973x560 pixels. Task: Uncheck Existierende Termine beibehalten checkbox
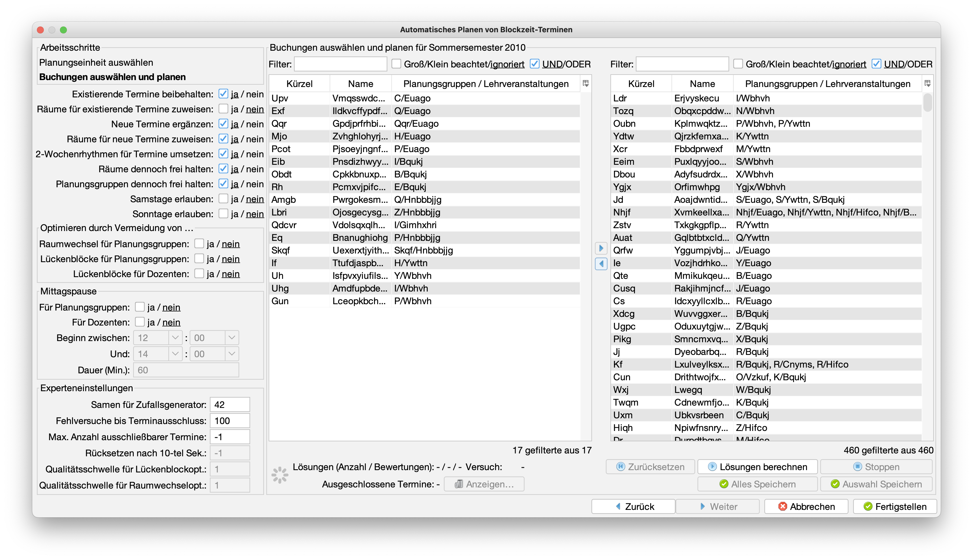(223, 94)
